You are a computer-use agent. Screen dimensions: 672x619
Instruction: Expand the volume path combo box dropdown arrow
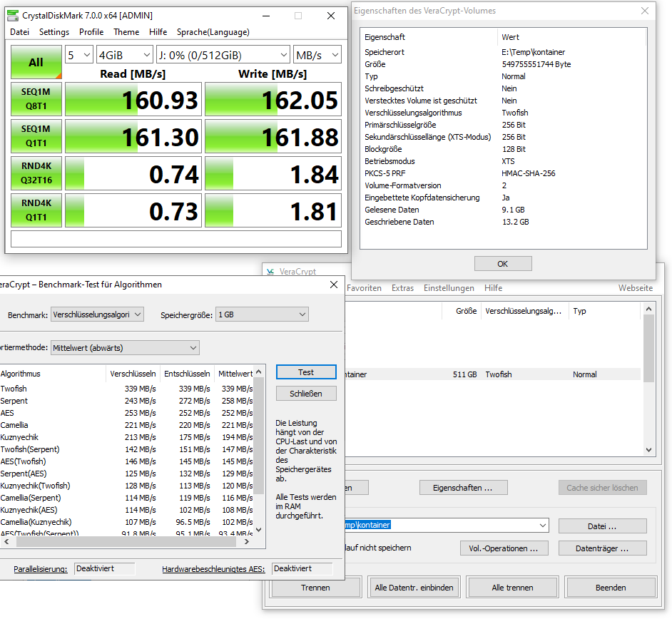[543, 525]
